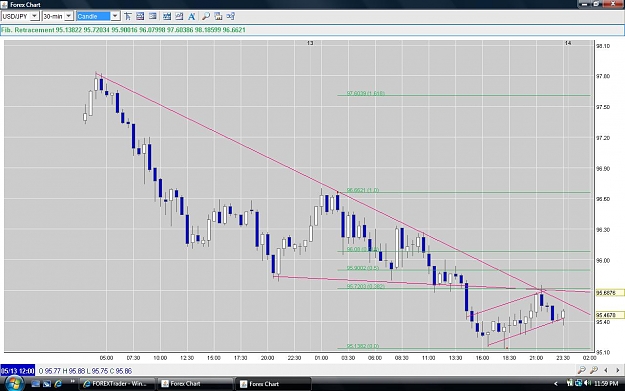Click the first system tray icon after the tray arrow
625x391 pixels.
(569, 383)
